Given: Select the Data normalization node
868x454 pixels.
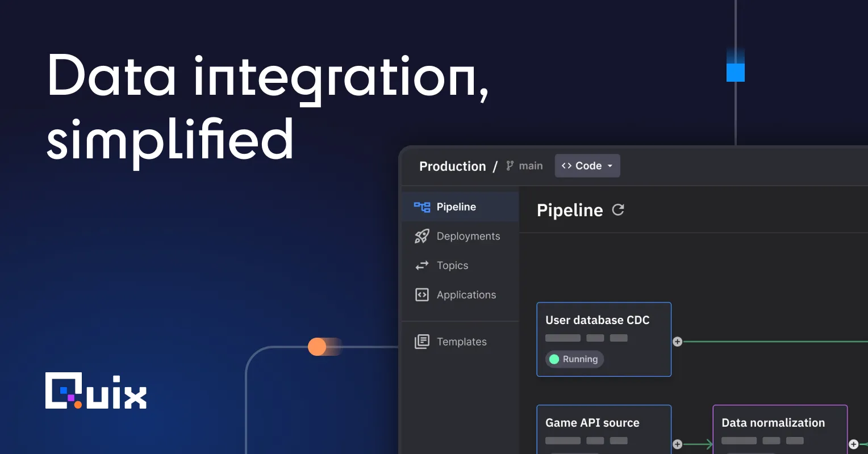Looking at the screenshot, I should point(780,429).
